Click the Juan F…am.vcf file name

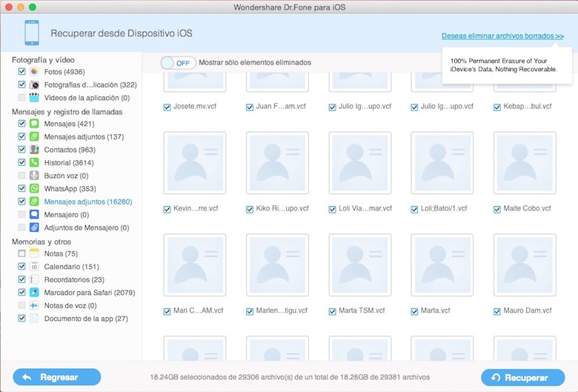click(x=281, y=106)
